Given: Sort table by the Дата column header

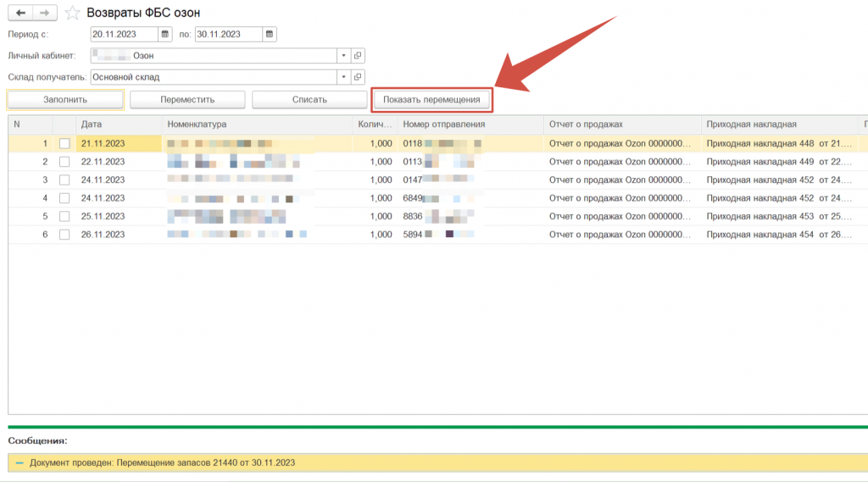Looking at the screenshot, I should (x=119, y=125).
